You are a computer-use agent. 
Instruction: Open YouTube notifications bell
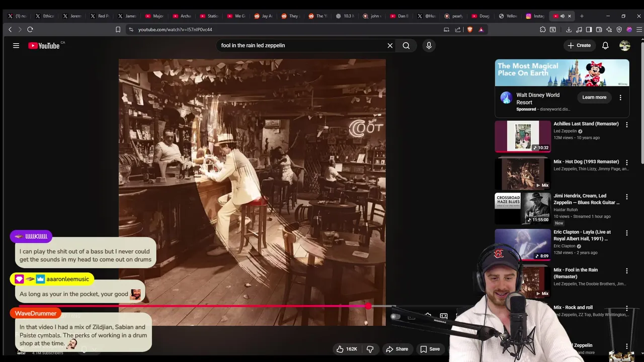tap(605, 45)
